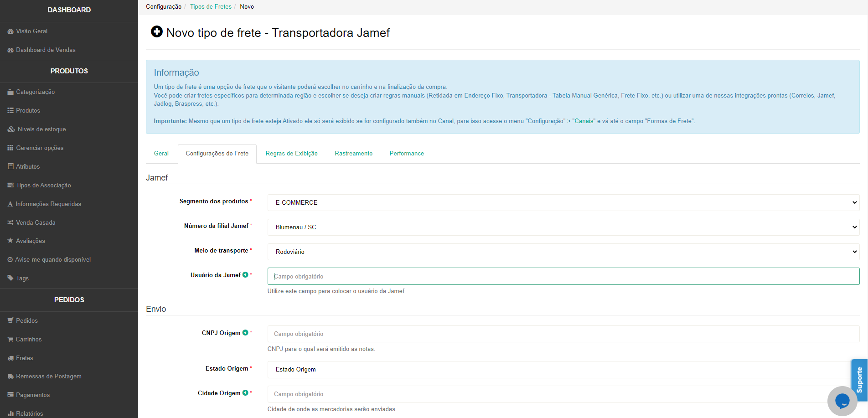Click Tipos de Fretes breadcrumb link
868x418 pixels.
(x=211, y=7)
